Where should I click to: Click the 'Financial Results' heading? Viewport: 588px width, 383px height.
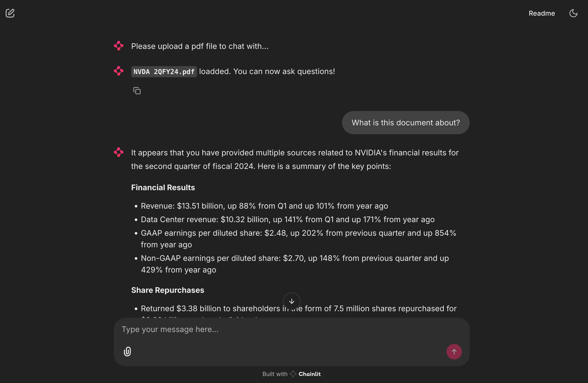(x=163, y=187)
